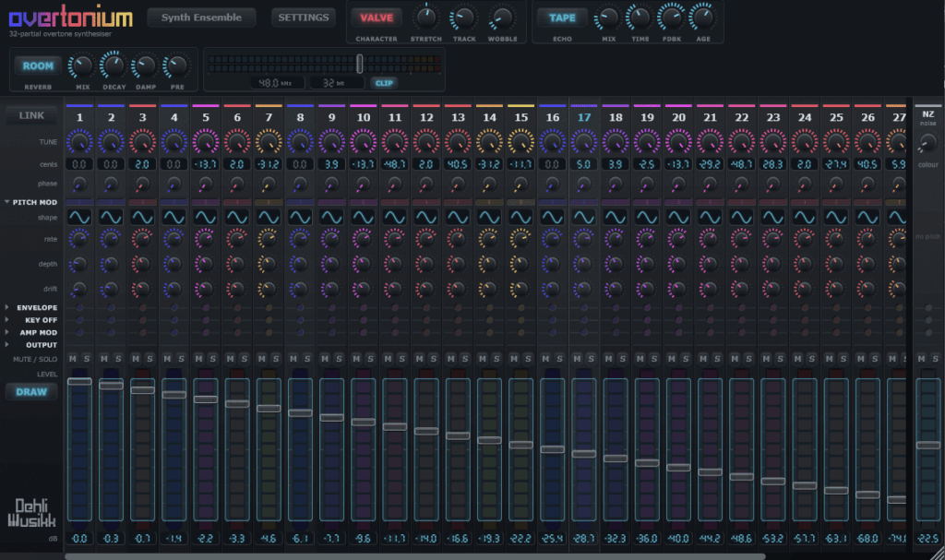Screen dimensions: 945x560
Task: Click the tune knob for partial 17
Action: (x=584, y=142)
